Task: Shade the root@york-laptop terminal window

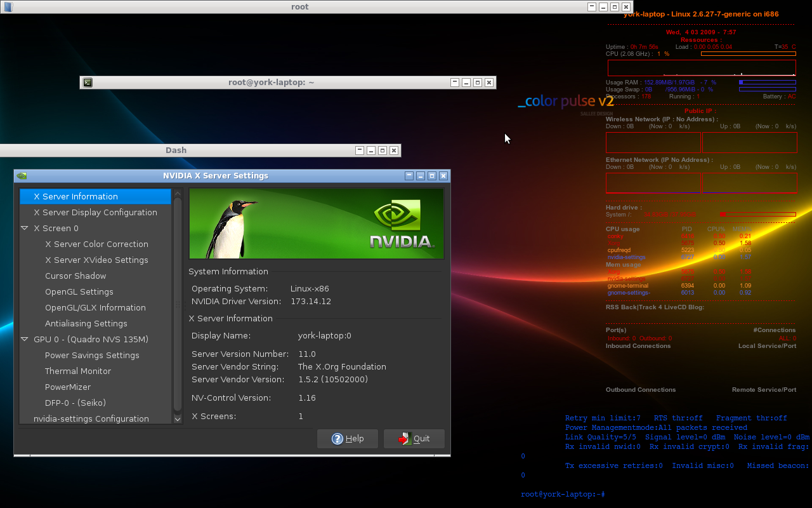Action: click(x=455, y=83)
